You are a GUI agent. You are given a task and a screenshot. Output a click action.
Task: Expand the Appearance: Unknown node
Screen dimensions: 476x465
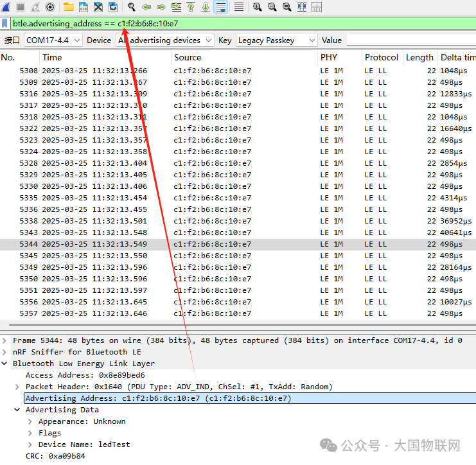(x=30, y=421)
